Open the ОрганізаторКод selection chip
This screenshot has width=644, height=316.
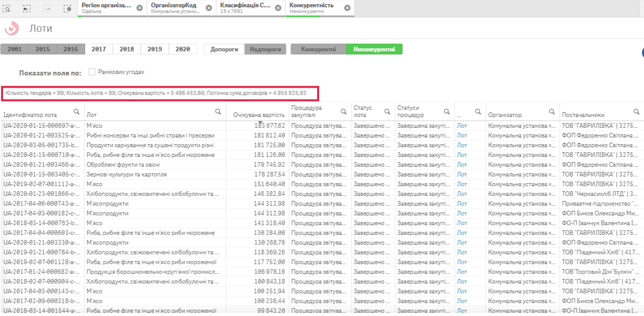(175, 8)
